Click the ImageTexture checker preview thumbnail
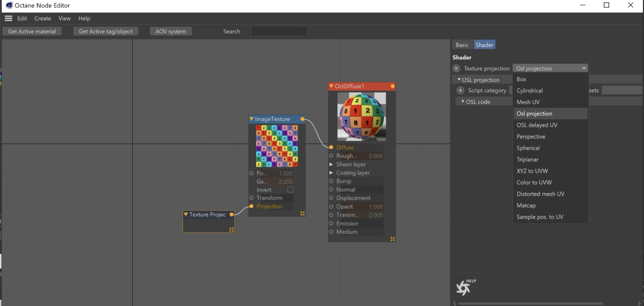This screenshot has width=644, height=306. pyautogui.click(x=277, y=146)
